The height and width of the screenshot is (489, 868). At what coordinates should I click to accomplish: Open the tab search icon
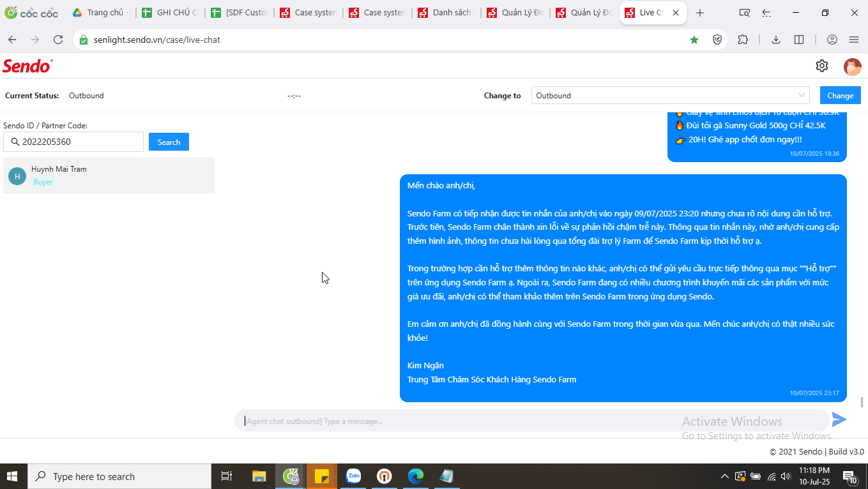pyautogui.click(x=744, y=13)
